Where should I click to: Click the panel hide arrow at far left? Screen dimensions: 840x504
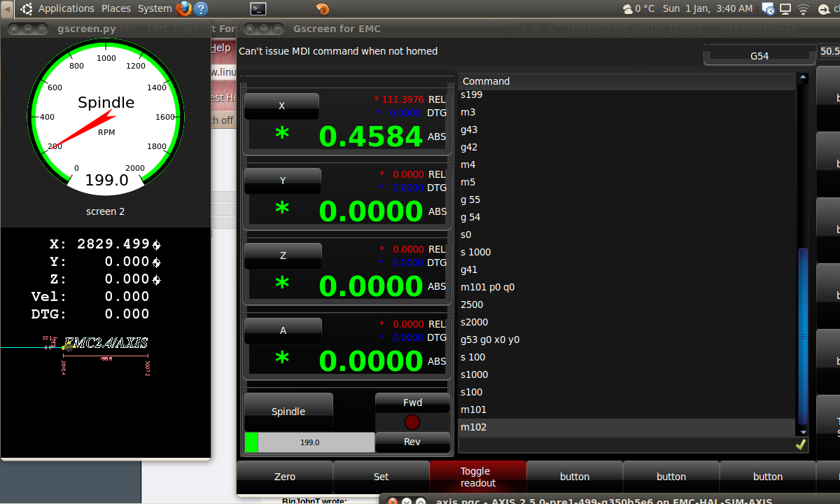(x=6, y=8)
